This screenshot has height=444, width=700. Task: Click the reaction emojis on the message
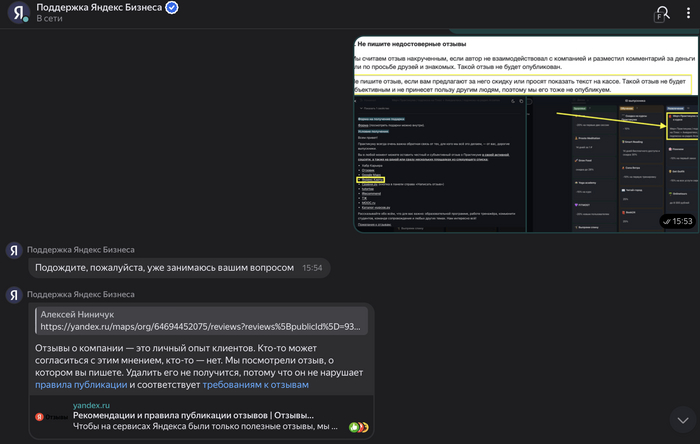pyautogui.click(x=359, y=427)
